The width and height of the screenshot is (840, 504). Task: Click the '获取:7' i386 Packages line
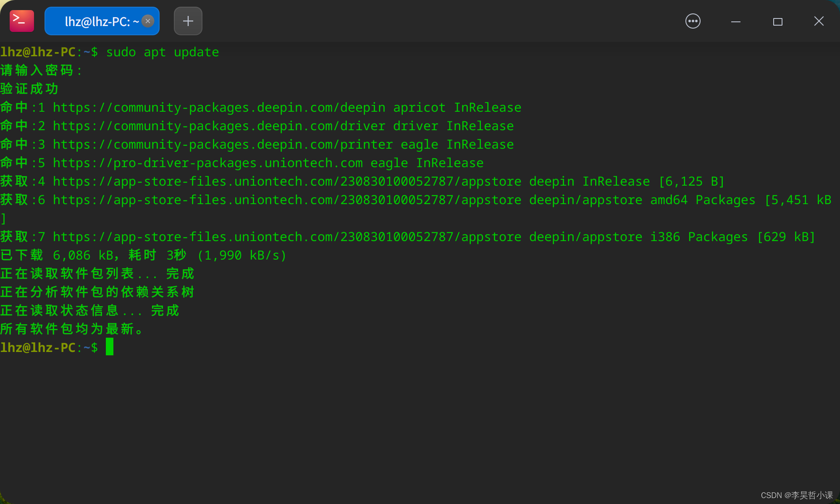(x=408, y=237)
